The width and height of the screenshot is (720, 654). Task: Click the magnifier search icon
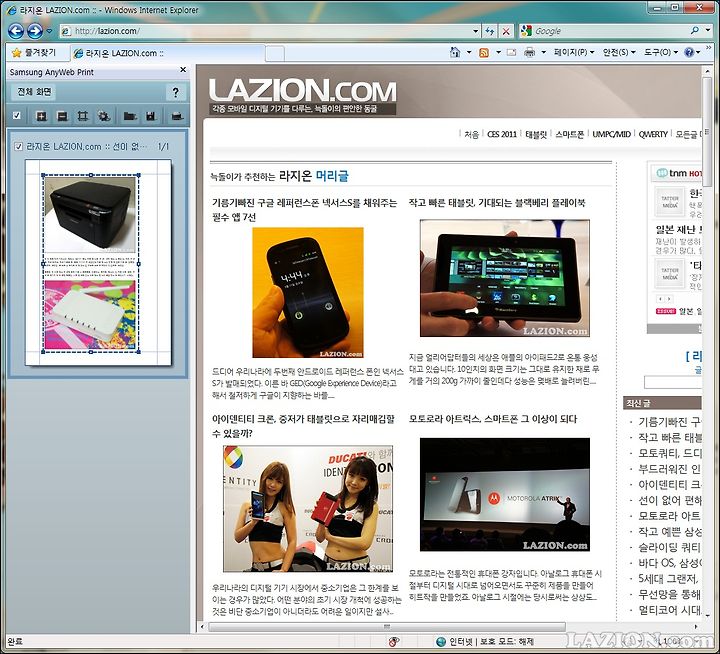coord(695,31)
